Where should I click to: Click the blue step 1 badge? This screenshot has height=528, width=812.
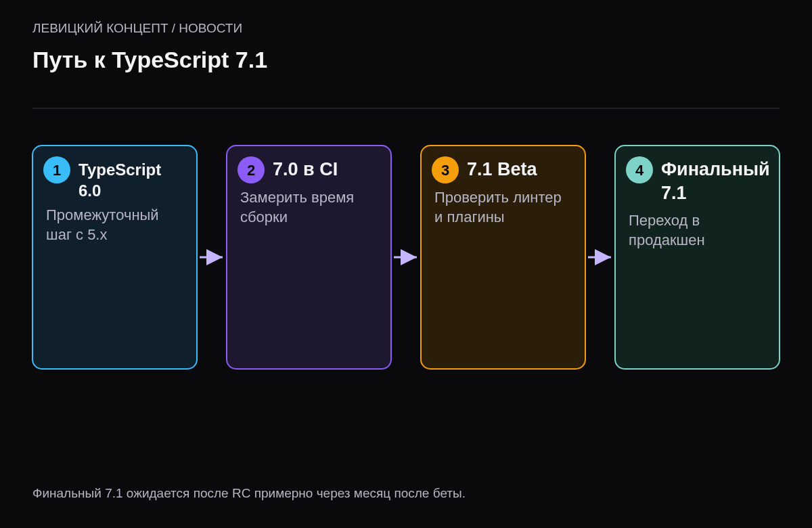tap(57, 170)
